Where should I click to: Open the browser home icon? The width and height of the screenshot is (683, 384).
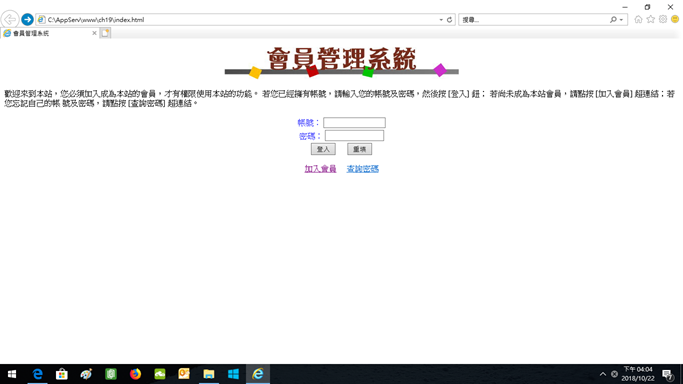(x=638, y=20)
